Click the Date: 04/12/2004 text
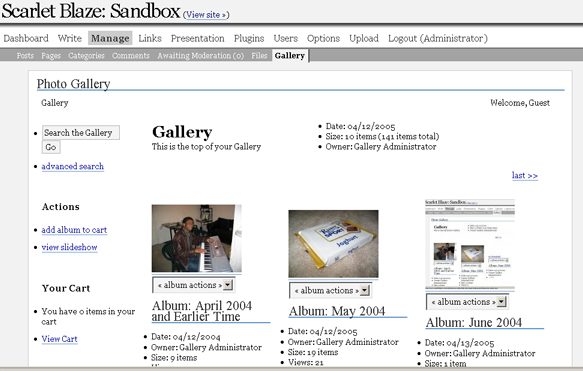Viewport: 583px width, 371px height. pyautogui.click(x=186, y=337)
